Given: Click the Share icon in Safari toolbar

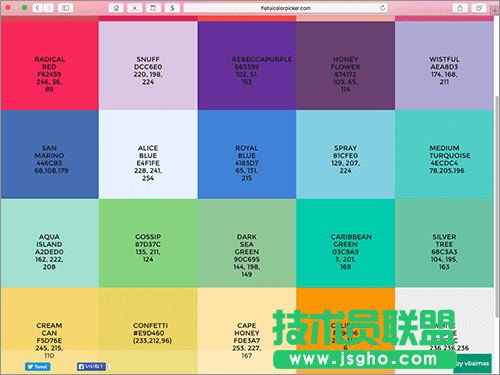Looking at the screenshot, I should coord(460,8).
